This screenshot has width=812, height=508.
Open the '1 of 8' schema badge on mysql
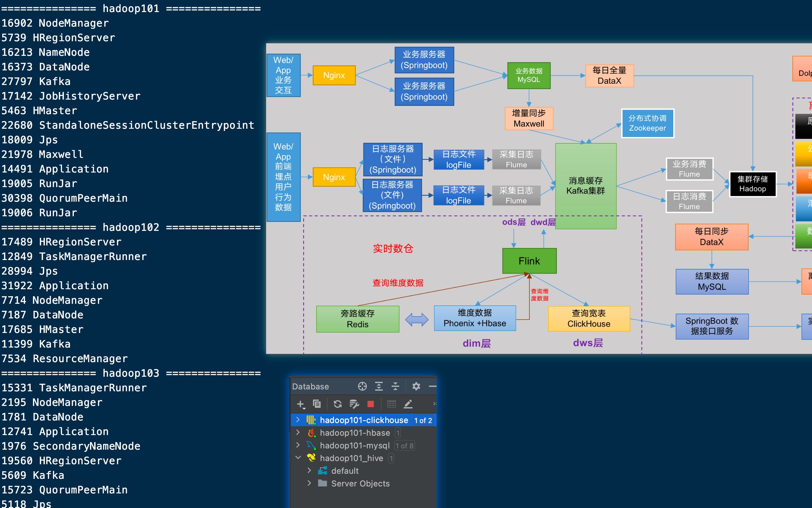coord(405,446)
